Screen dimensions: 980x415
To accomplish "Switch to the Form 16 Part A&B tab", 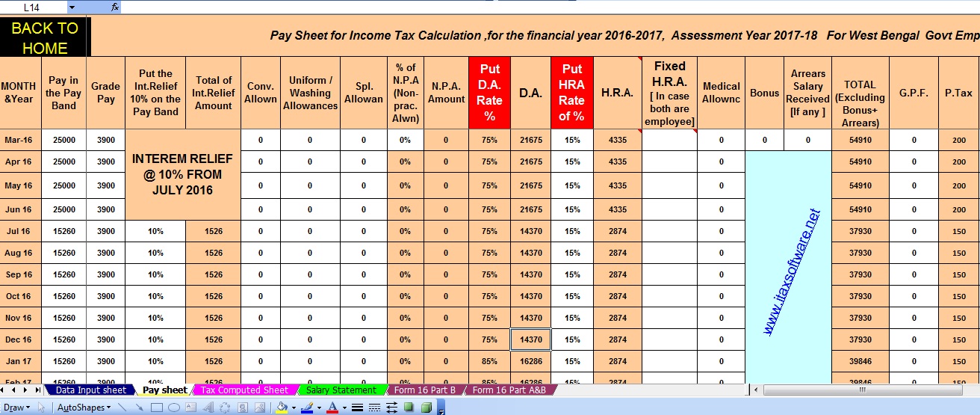I will pyautogui.click(x=509, y=390).
